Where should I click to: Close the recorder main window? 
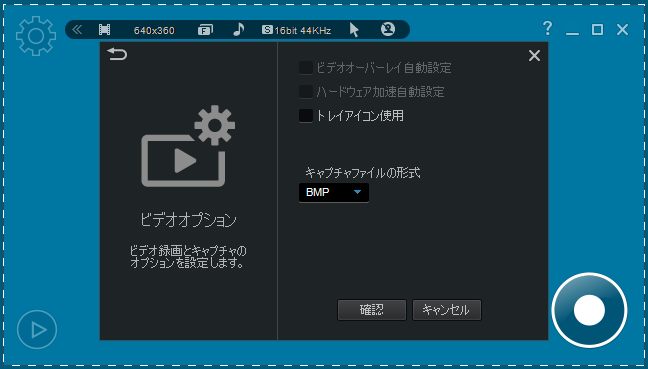click(622, 29)
